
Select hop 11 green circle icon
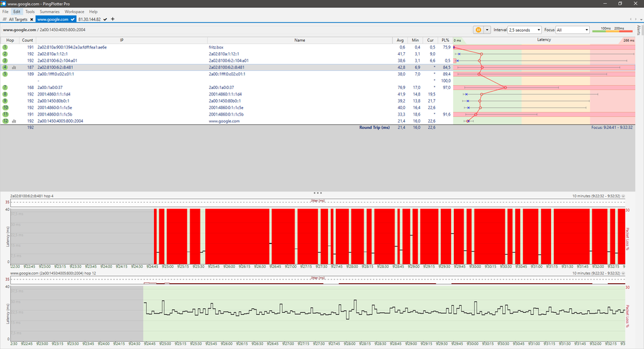pyautogui.click(x=5, y=114)
